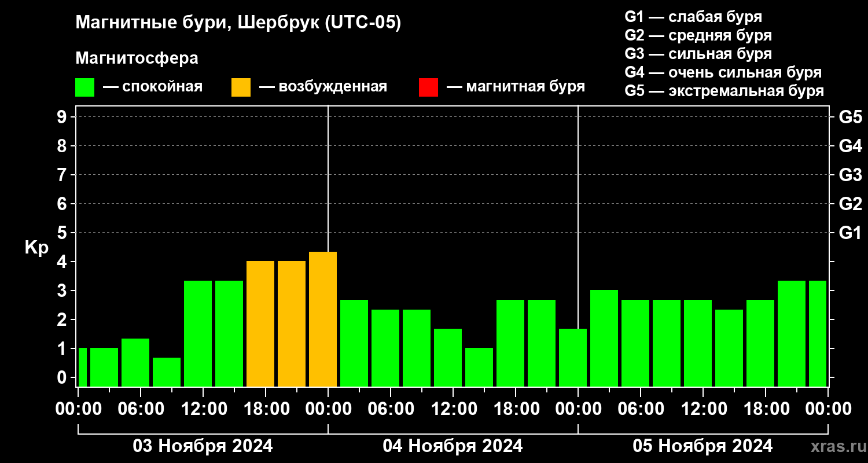Click the date label '05 Ноября 2024'

click(703, 446)
